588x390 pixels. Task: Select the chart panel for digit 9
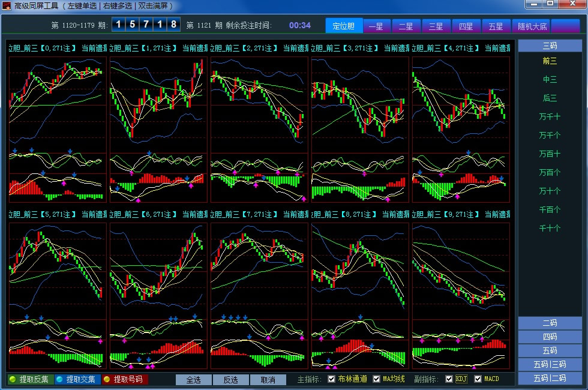coord(461,295)
